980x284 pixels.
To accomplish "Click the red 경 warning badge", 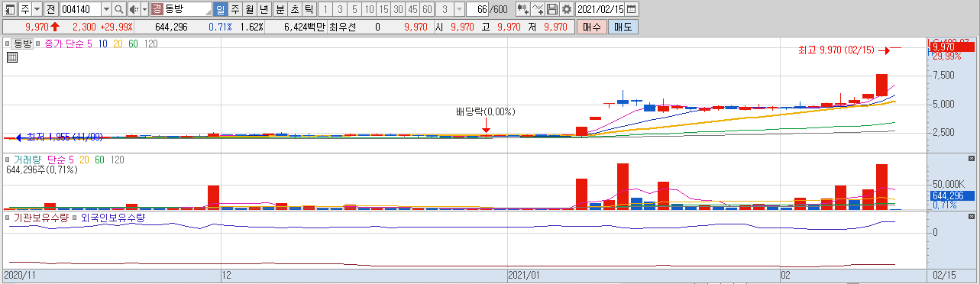I will [157, 9].
